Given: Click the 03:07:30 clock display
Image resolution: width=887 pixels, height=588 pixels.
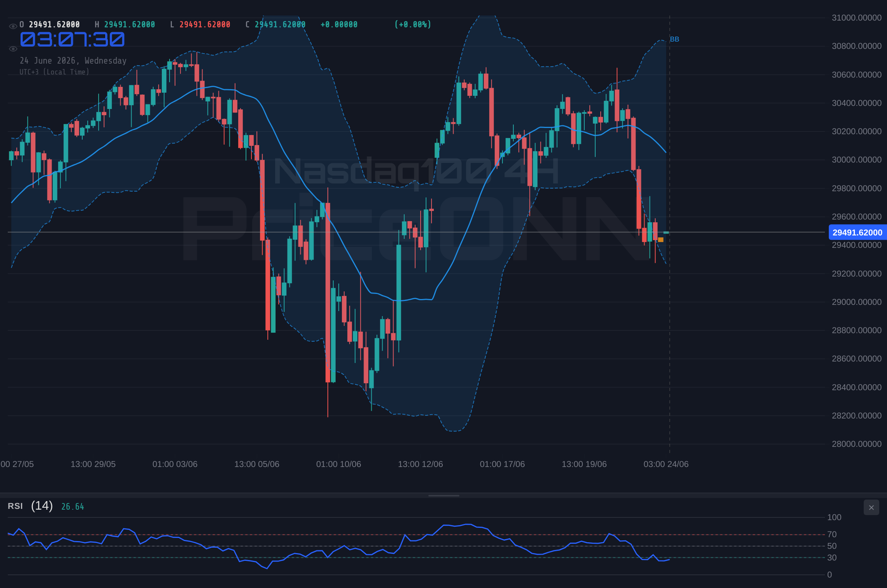Looking at the screenshot, I should coord(72,40).
